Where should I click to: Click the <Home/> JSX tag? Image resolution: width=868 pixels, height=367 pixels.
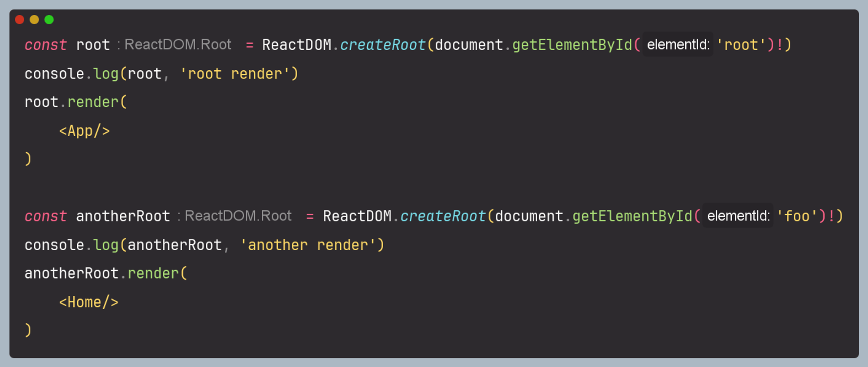pos(89,302)
